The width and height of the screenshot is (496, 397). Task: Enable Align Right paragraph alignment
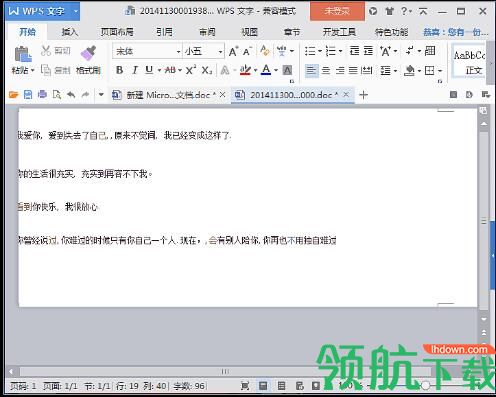[x=340, y=70]
